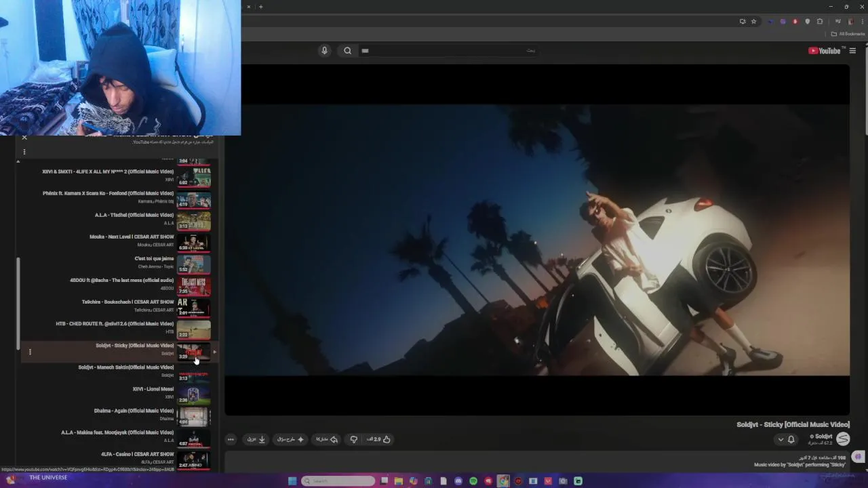The height and width of the screenshot is (488, 868).
Task: Open the shield extension icon
Action: pyautogui.click(x=807, y=22)
